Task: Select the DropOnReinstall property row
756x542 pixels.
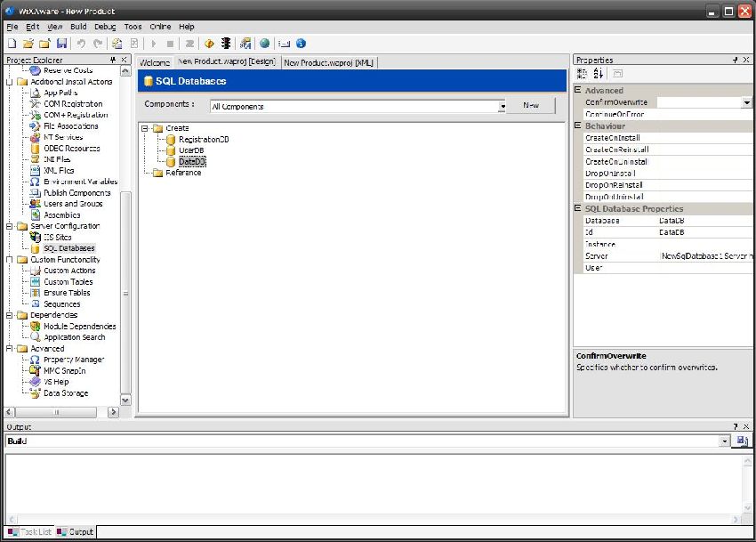Action: point(668,185)
